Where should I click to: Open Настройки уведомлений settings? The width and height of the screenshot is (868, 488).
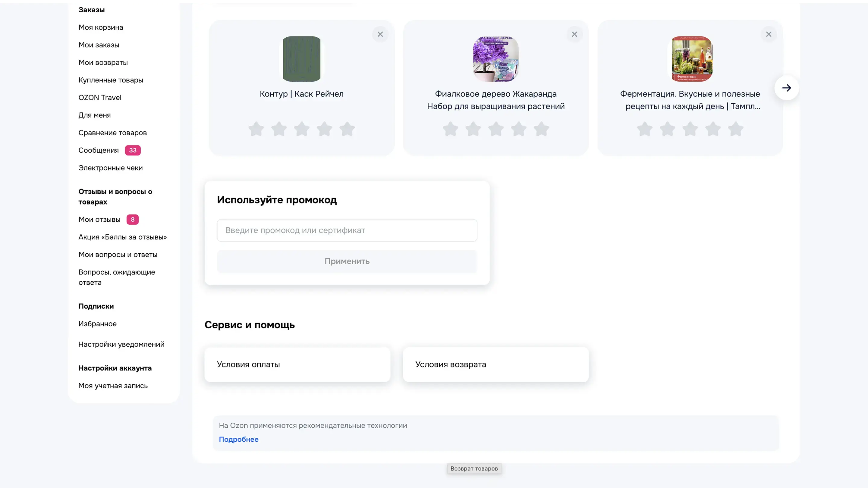tap(121, 344)
